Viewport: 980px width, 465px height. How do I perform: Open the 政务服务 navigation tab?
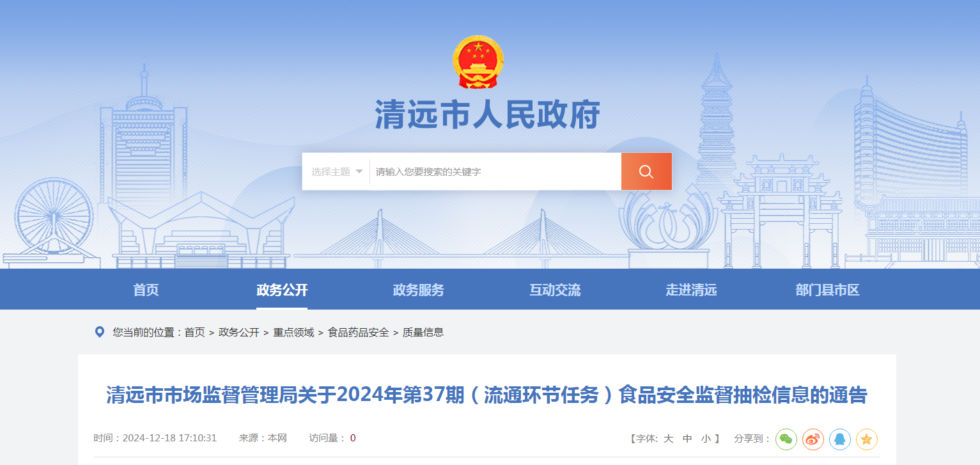click(418, 290)
